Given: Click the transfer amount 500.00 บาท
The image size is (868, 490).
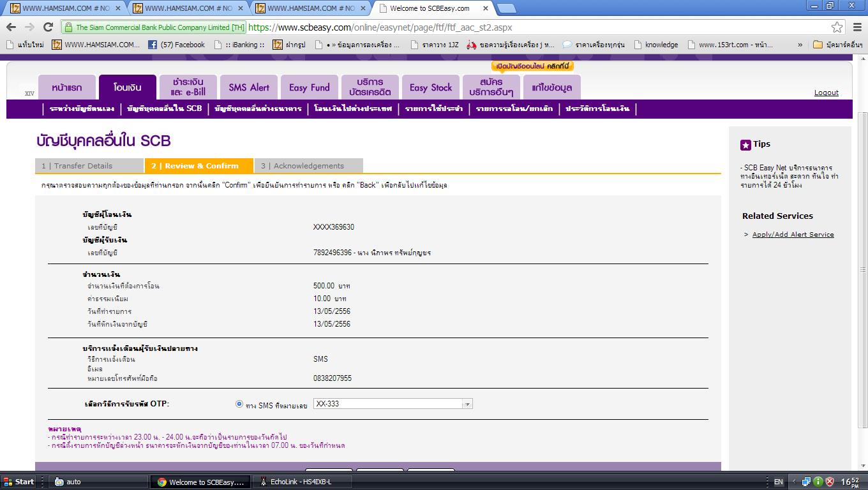Looking at the screenshot, I should [332, 286].
